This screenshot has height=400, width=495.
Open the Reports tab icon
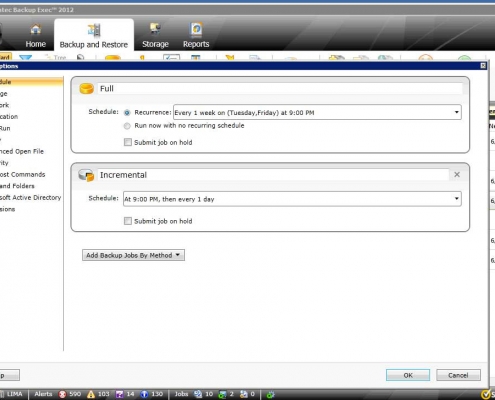click(x=196, y=29)
